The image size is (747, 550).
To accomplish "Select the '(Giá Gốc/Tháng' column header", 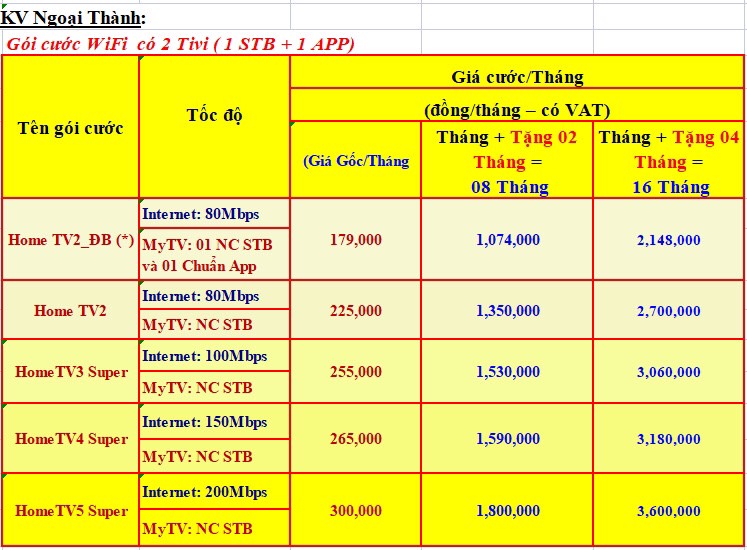I will (356, 161).
